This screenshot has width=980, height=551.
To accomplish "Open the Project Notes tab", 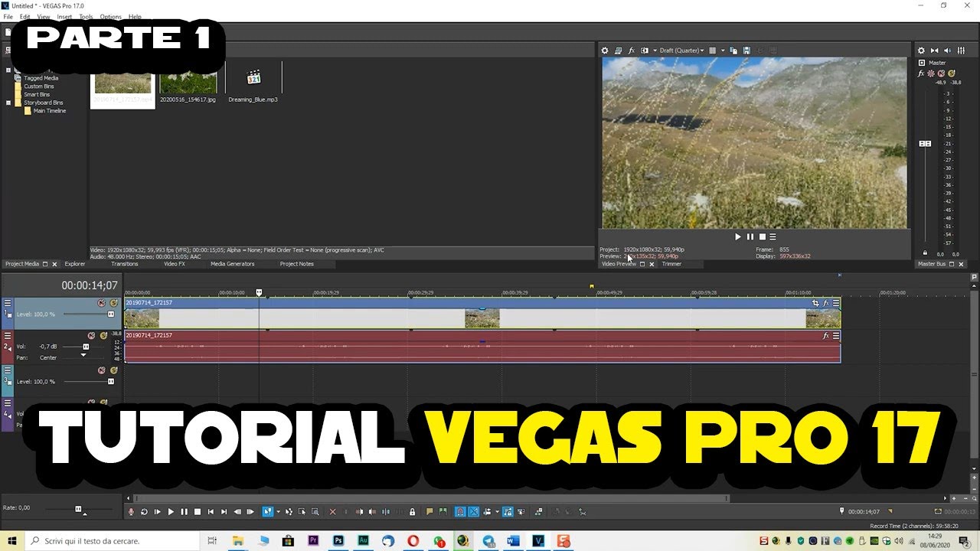I will coord(297,264).
